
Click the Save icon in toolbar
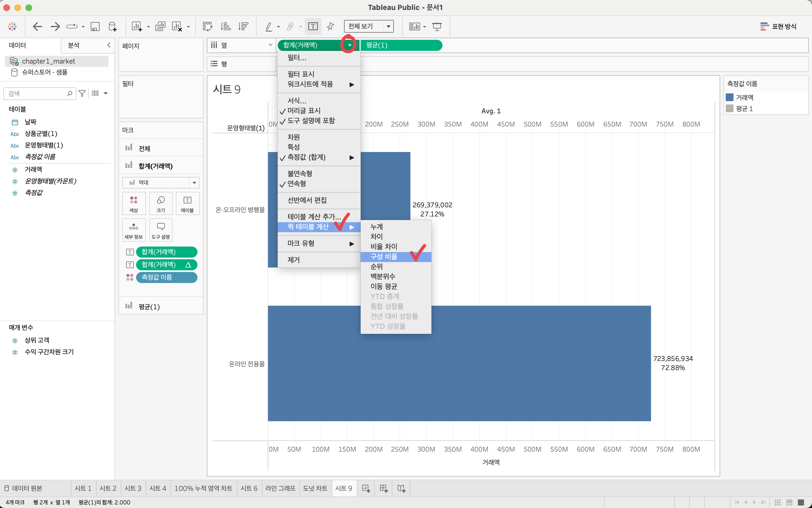click(x=95, y=26)
